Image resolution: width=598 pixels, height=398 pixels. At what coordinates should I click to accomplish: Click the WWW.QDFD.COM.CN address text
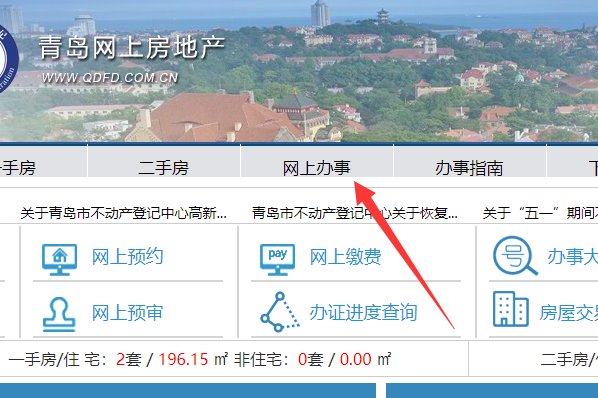pyautogui.click(x=110, y=78)
